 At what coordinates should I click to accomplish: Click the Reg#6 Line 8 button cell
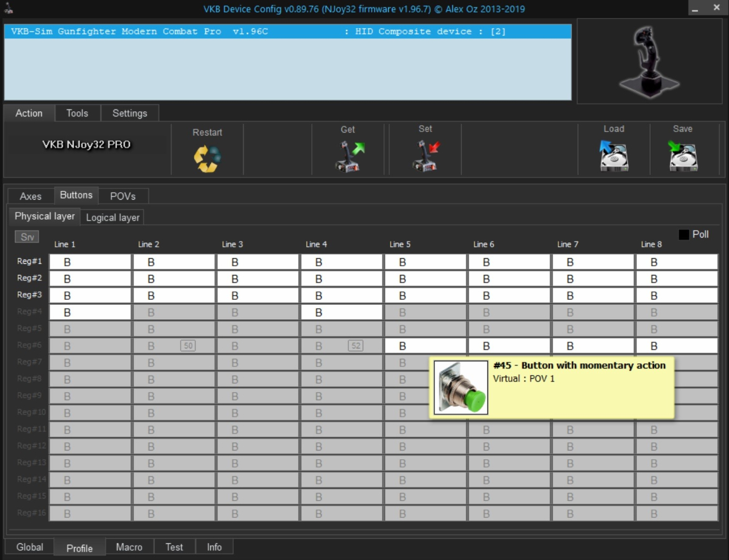(x=677, y=345)
